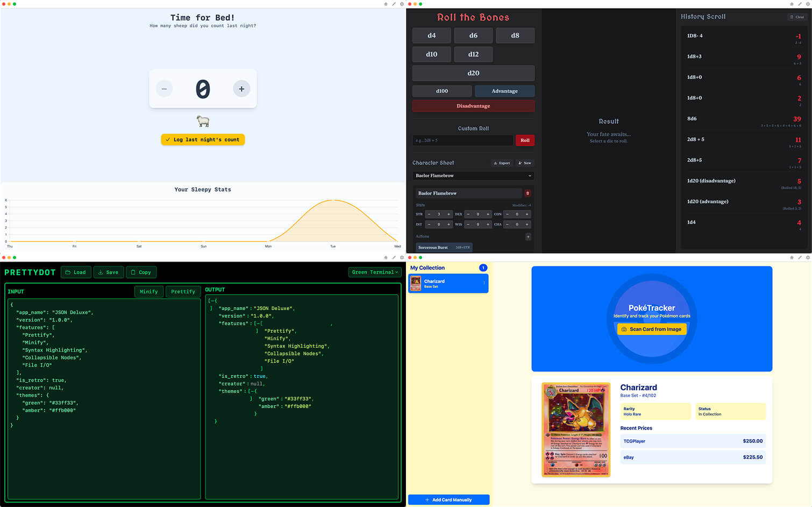Export the character sheet
The image size is (812, 507).
[501, 163]
